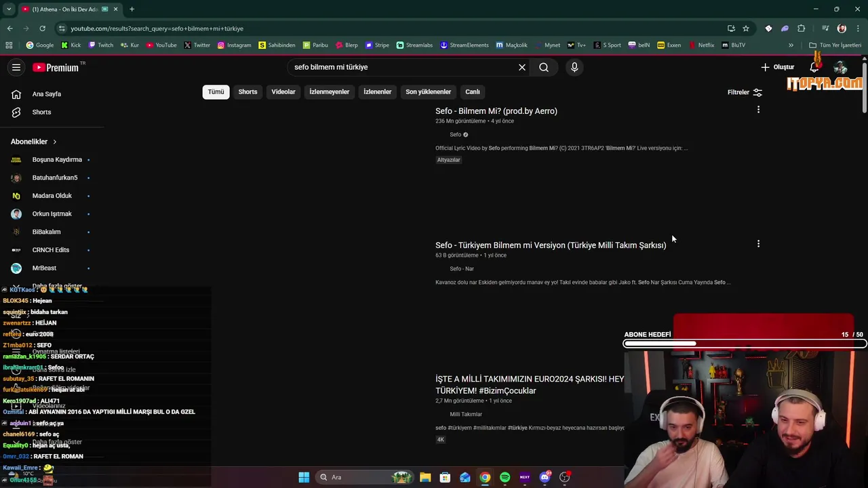Open the Twitch bookmark
The image size is (868, 488).
pos(100,45)
